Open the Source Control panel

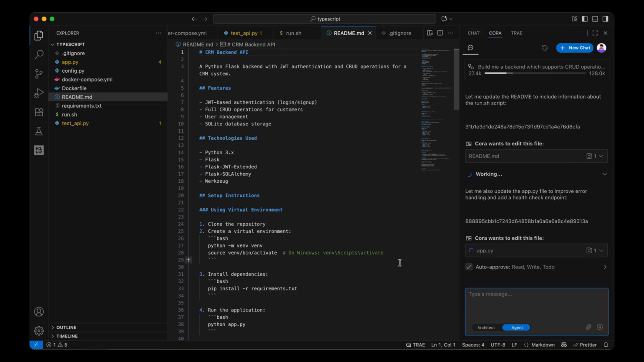click(39, 73)
